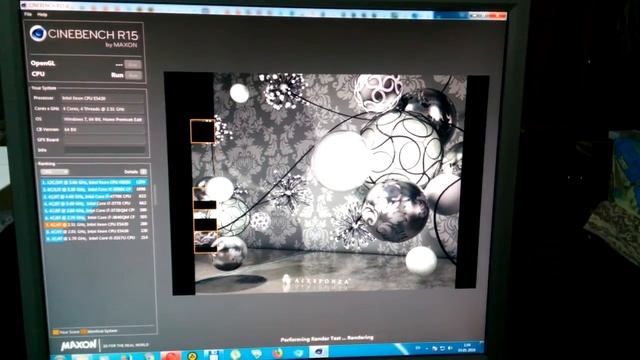Click the Cinebench R15 logo icon
The height and width of the screenshot is (360, 640).
38,34
